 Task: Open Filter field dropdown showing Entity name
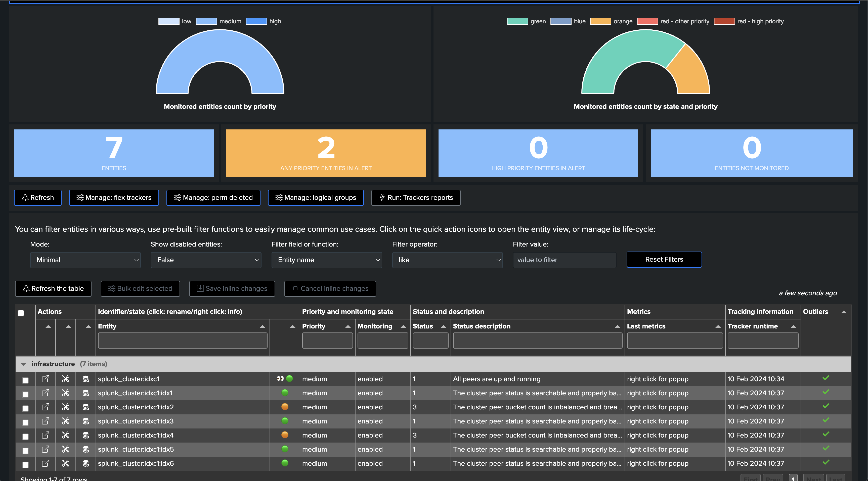pyautogui.click(x=327, y=260)
